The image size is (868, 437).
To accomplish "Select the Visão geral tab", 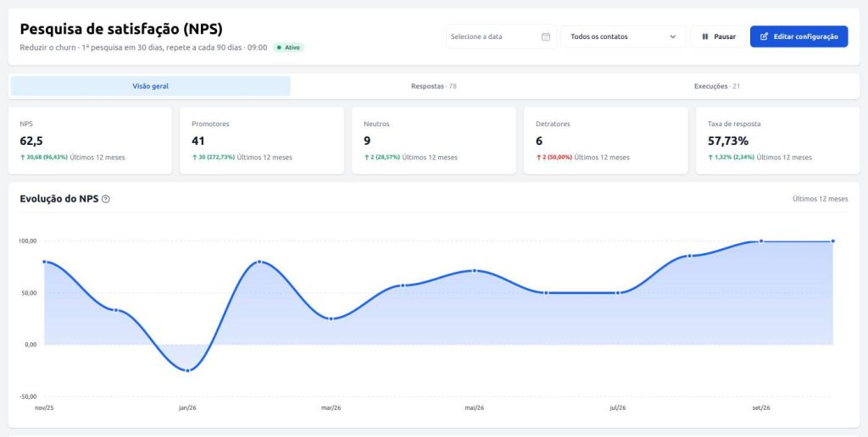I will point(151,86).
